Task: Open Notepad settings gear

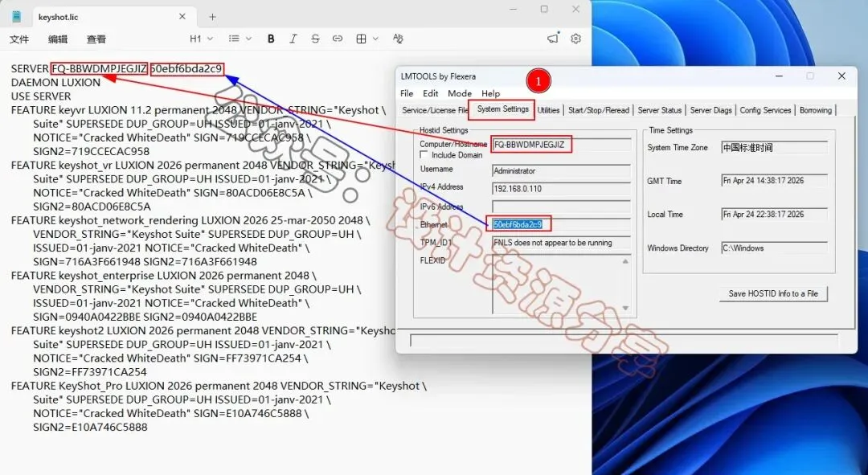Action: tap(575, 39)
